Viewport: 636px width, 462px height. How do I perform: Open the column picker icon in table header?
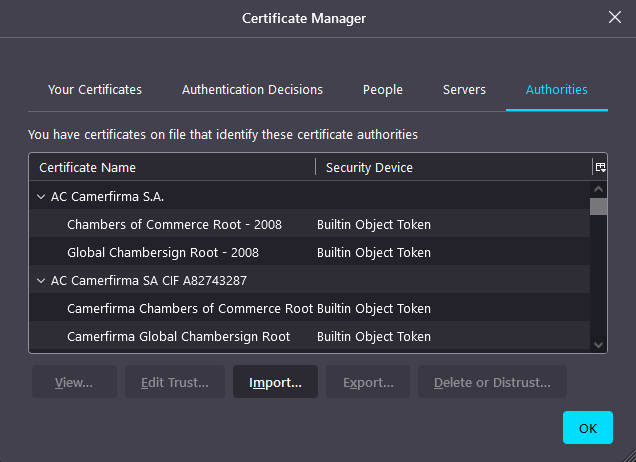tap(600, 167)
